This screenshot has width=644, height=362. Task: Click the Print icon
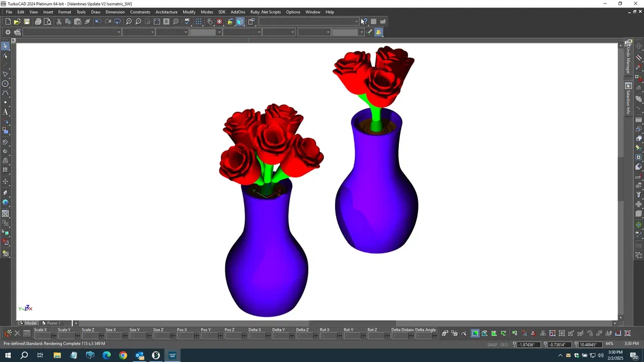[37, 21]
